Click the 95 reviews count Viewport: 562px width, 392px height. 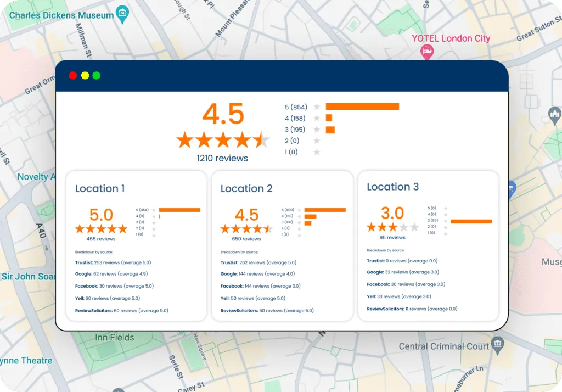click(x=392, y=237)
